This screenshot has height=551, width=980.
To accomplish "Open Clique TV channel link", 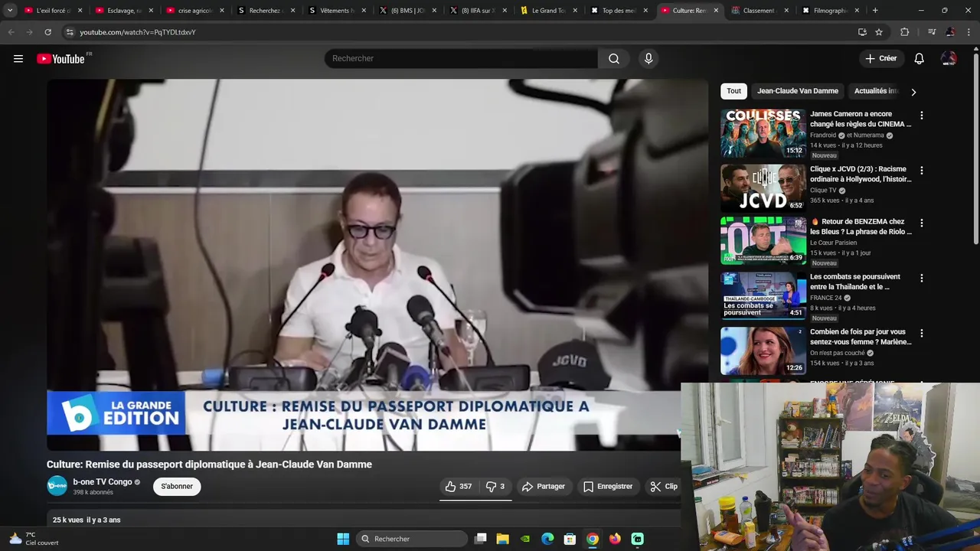I will tap(823, 191).
